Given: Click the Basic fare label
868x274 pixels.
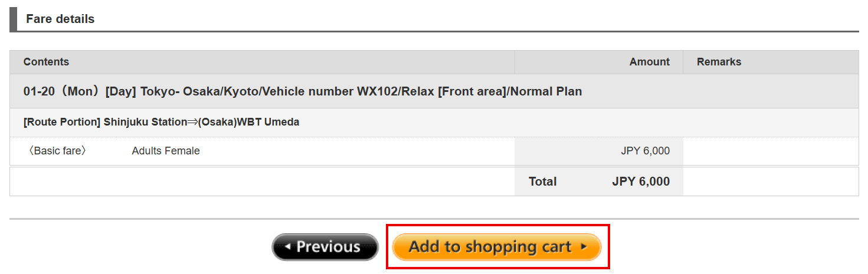Looking at the screenshot, I should tap(57, 151).
